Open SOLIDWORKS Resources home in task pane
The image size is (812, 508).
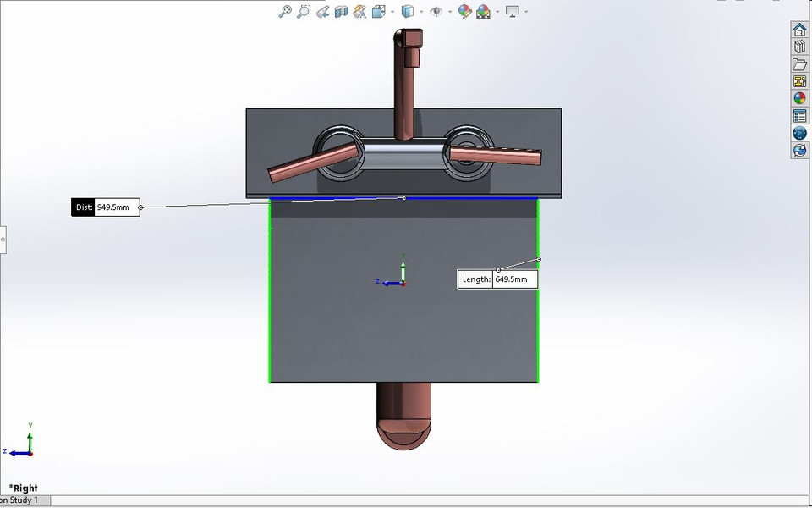tap(799, 30)
